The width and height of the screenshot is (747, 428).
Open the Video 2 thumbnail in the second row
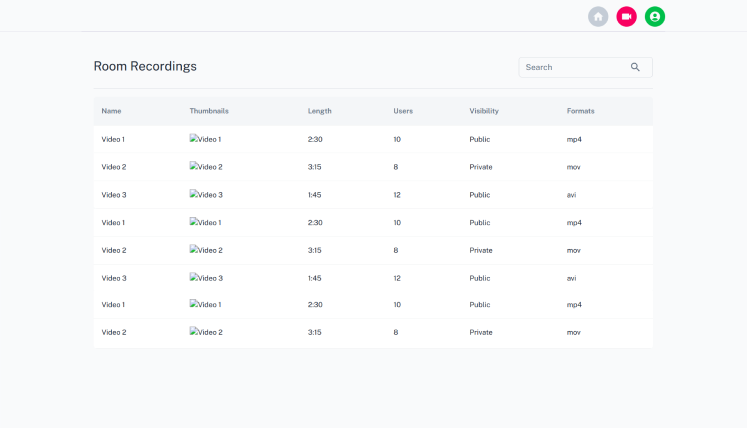[x=206, y=167]
